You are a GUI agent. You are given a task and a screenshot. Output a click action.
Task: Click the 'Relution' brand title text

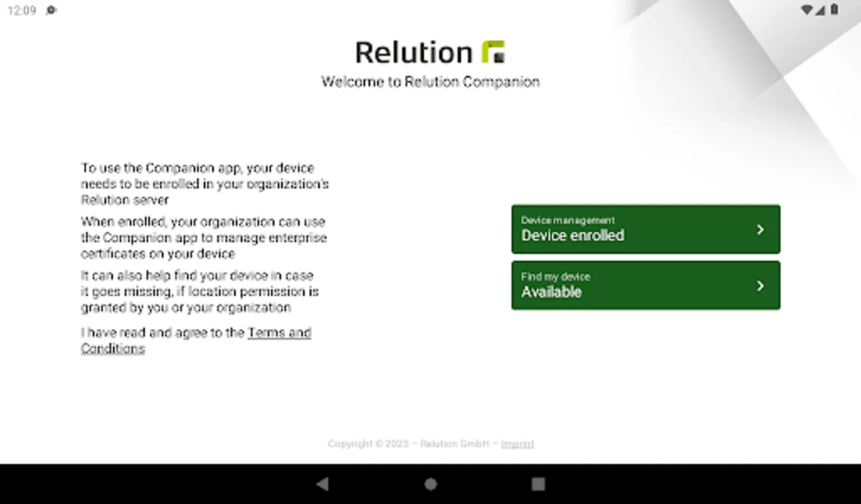[414, 53]
